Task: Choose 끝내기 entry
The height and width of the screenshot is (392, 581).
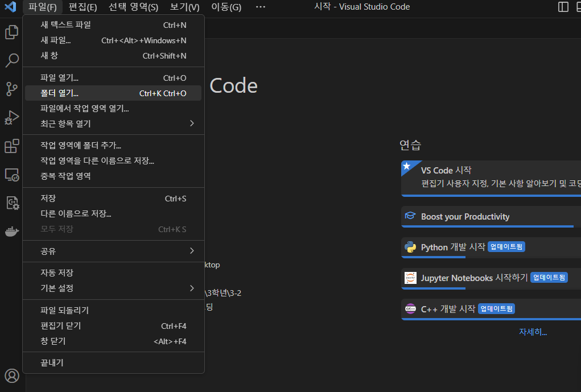Action: point(113,363)
